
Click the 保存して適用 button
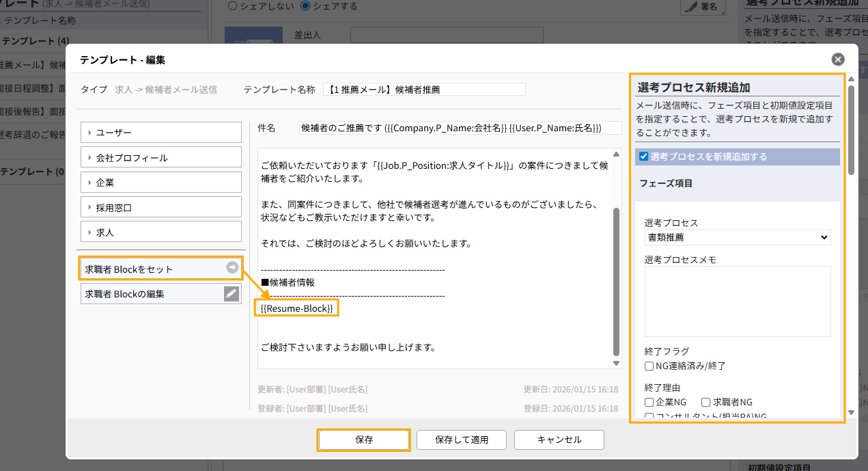click(462, 440)
